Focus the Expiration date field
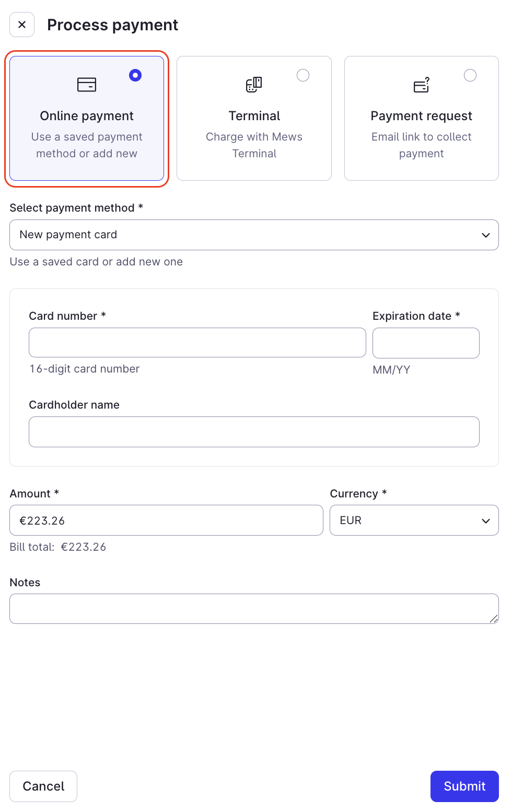 tap(426, 343)
